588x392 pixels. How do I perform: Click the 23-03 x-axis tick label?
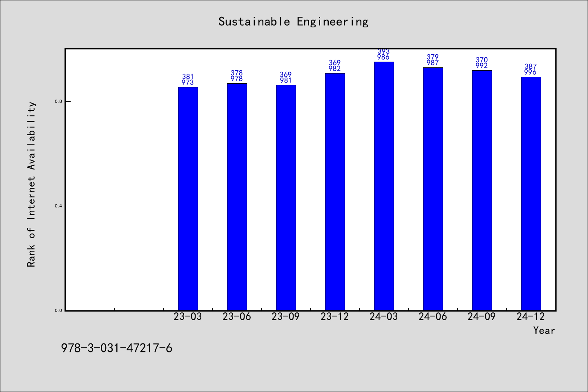(188, 316)
